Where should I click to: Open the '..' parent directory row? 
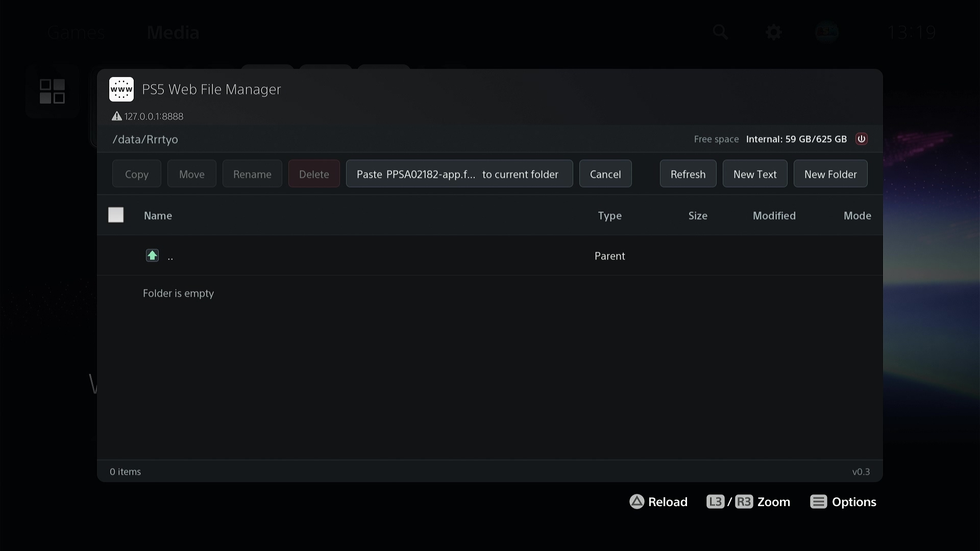[490, 255]
